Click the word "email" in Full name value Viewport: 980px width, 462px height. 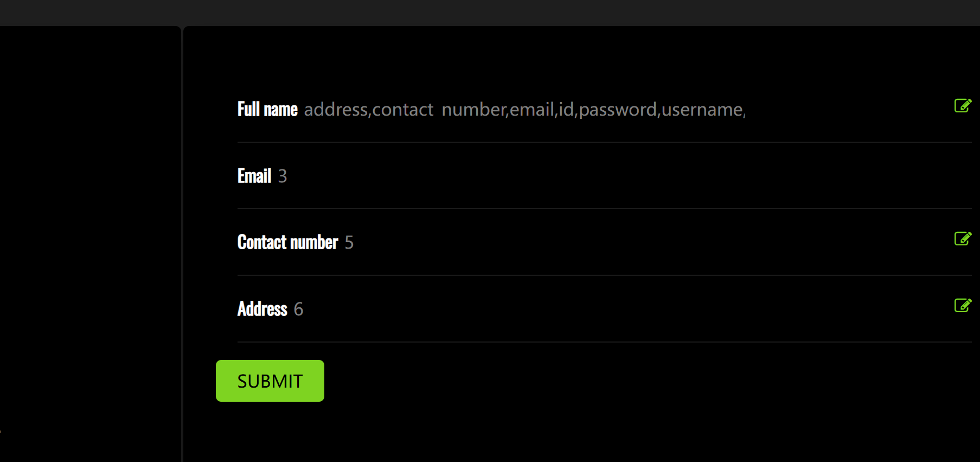pos(531,110)
